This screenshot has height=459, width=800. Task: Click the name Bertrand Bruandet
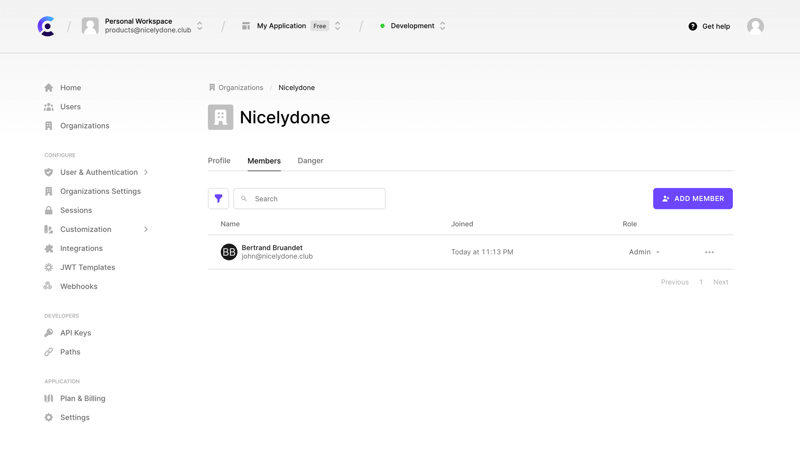click(272, 247)
